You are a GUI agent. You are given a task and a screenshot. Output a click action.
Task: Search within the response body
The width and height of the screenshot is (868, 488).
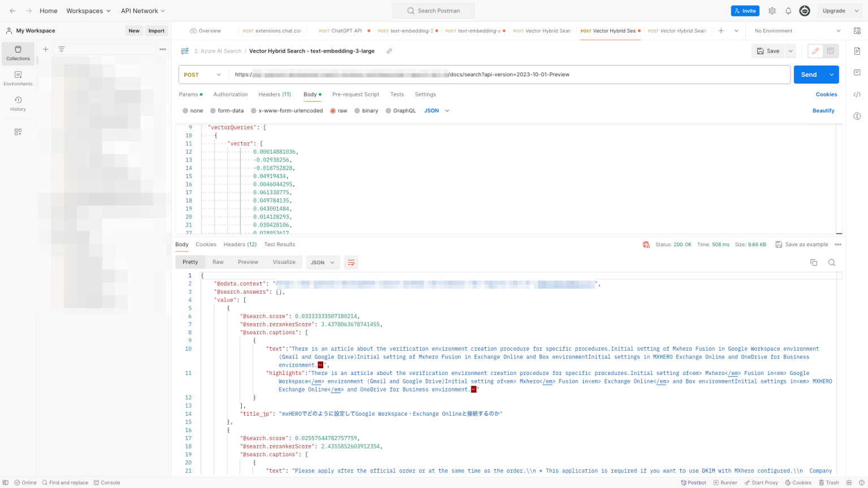[x=832, y=262]
